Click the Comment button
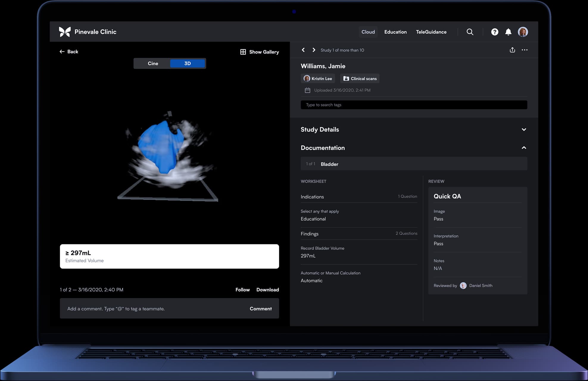The width and height of the screenshot is (588, 381). [261, 309]
